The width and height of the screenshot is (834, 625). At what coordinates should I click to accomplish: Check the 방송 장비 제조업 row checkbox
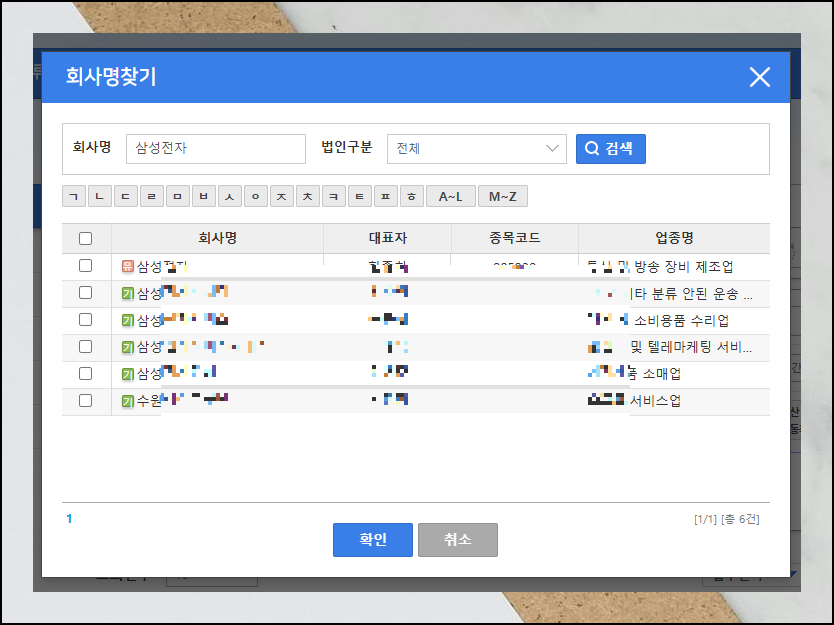coord(85,265)
